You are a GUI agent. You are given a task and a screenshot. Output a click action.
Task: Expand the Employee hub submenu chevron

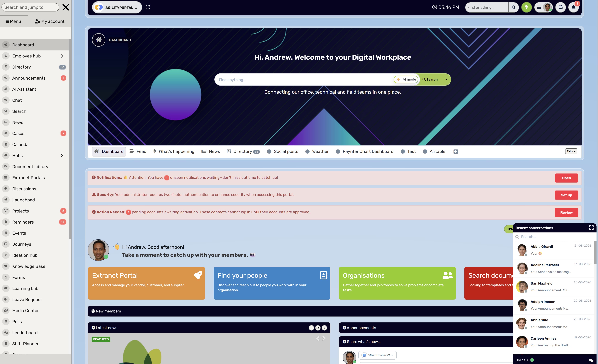pyautogui.click(x=62, y=56)
